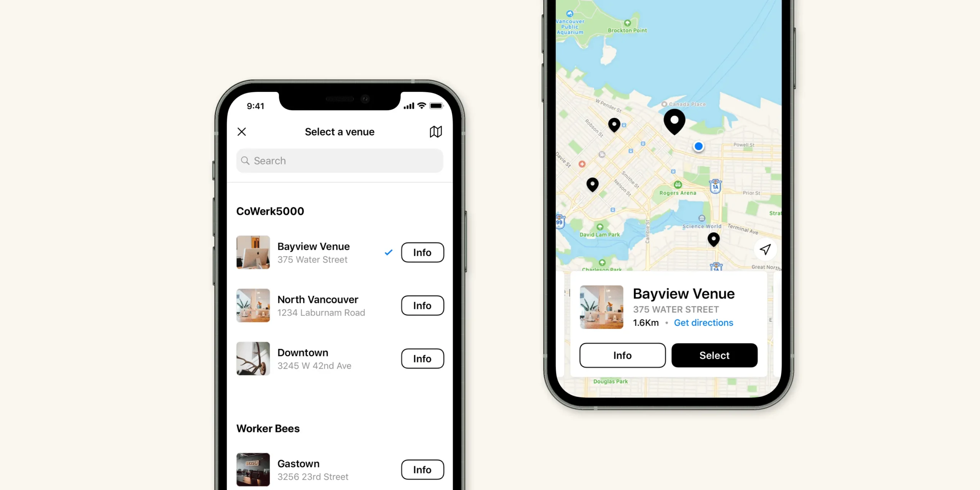Tap the search bar icon
The width and height of the screenshot is (980, 490).
point(245,161)
